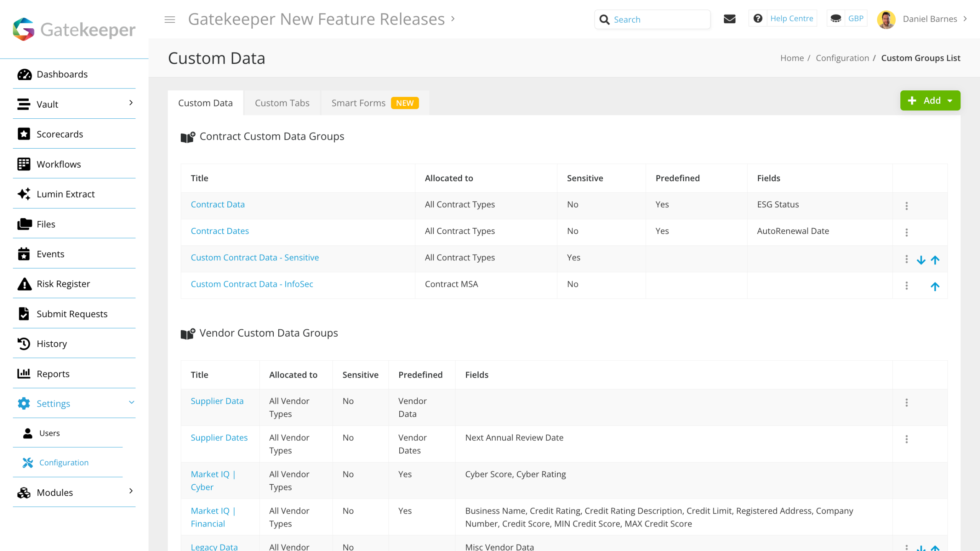Expand the Modules menu
The image size is (980, 551).
[x=131, y=491]
